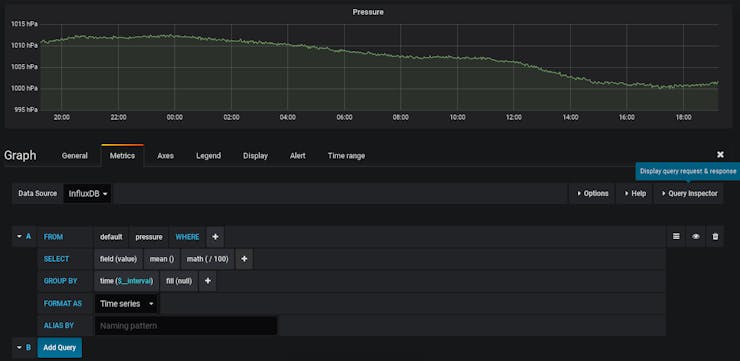The width and height of the screenshot is (740, 361).
Task: Click the time ($__interval) segment
Action: pos(126,281)
